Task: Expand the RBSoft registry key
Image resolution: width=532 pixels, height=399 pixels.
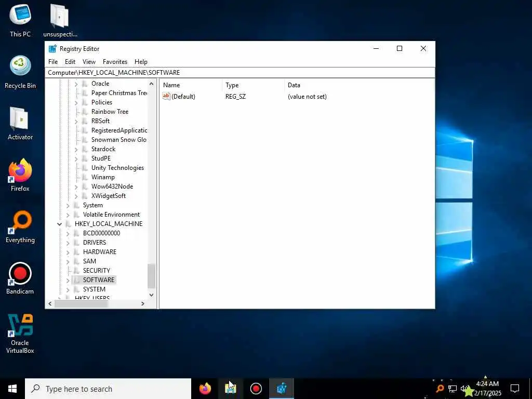Action: pyautogui.click(x=76, y=121)
